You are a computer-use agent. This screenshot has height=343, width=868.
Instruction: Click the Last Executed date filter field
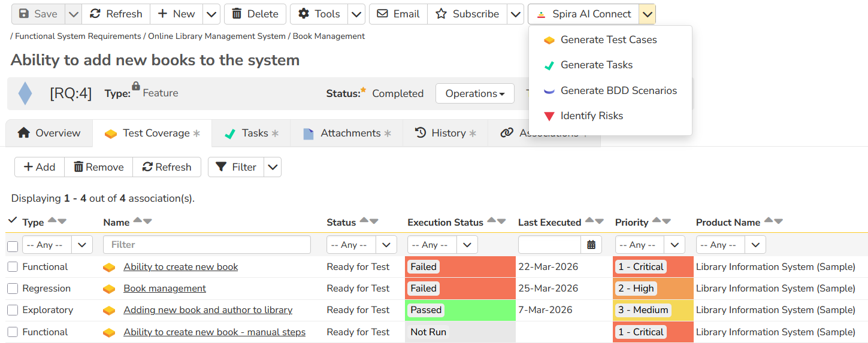(x=549, y=245)
